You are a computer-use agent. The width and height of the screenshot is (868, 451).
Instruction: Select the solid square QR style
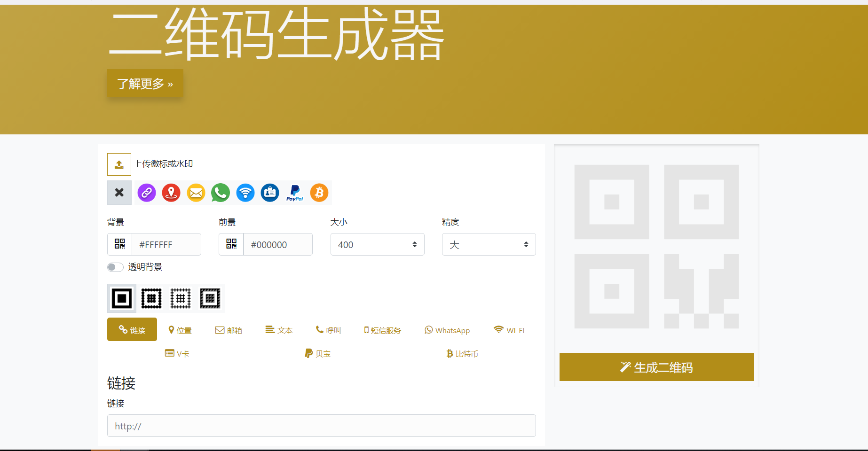click(x=121, y=298)
